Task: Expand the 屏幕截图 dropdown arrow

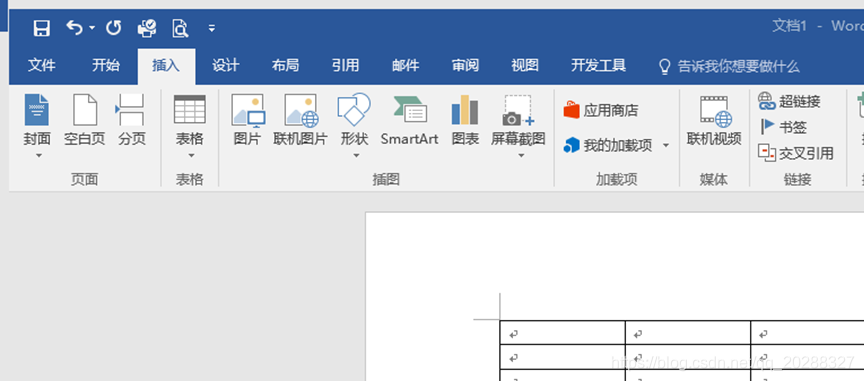Action: [x=521, y=156]
